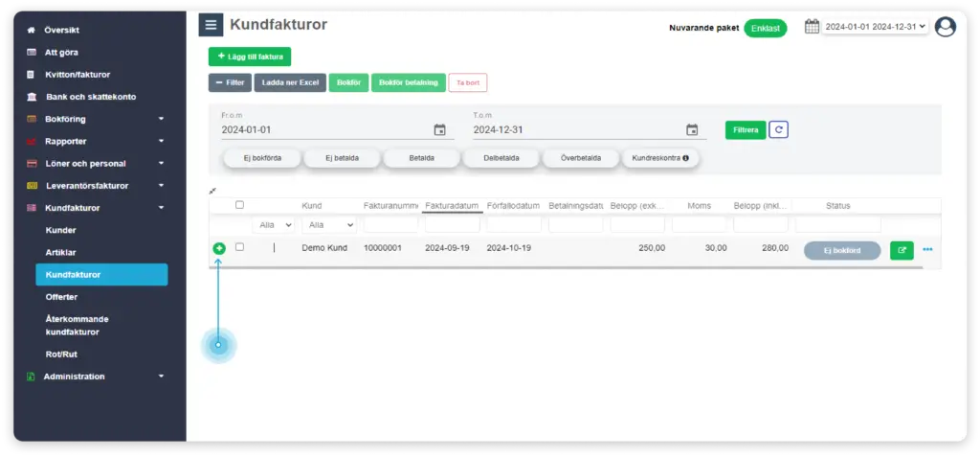
Task: Click the Kvitton/fakturor document icon
Action: (x=31, y=75)
